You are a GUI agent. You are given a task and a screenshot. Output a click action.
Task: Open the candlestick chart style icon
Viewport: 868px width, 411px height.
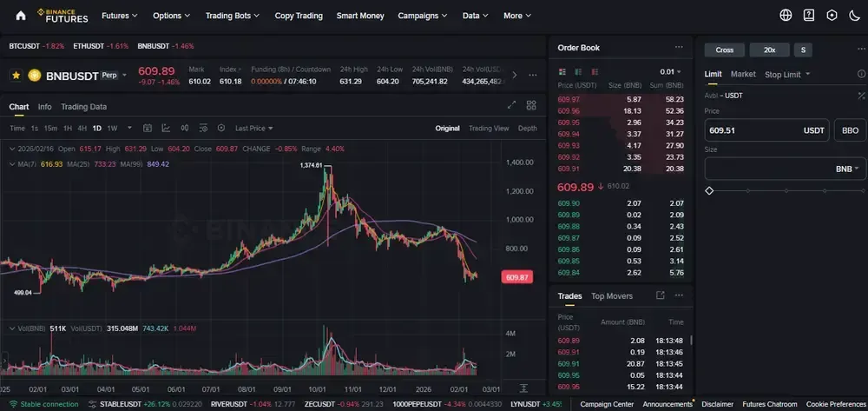tap(184, 128)
